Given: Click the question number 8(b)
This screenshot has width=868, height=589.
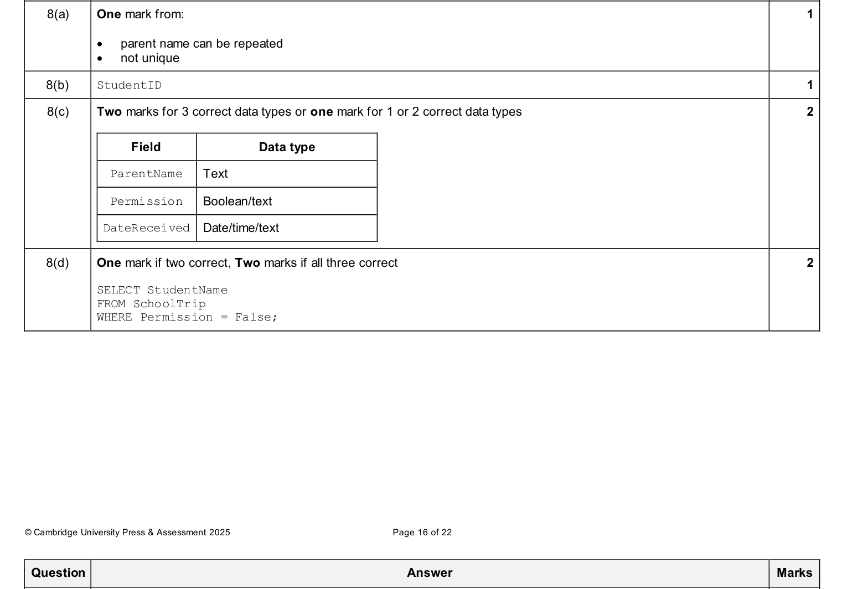Looking at the screenshot, I should coord(58,85).
